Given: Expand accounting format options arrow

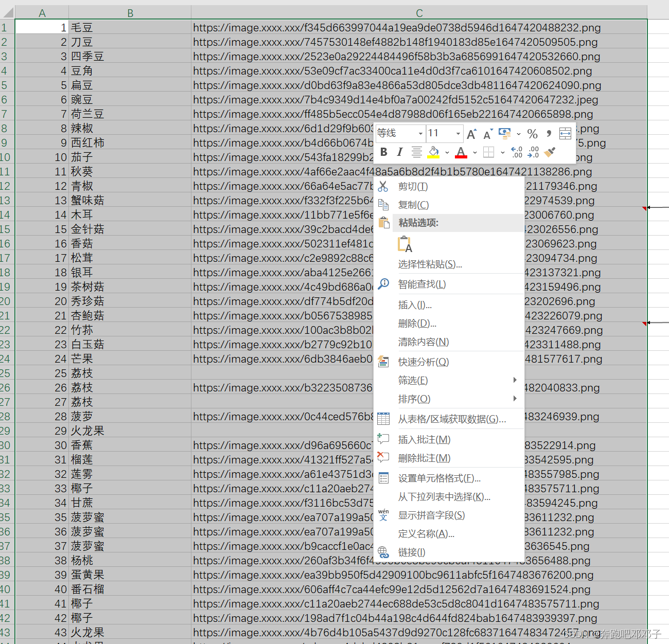Looking at the screenshot, I should (519, 134).
